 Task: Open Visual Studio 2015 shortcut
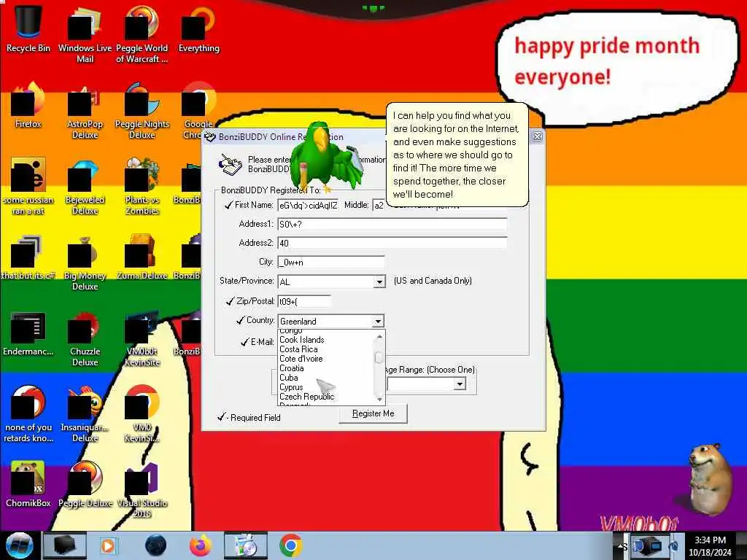point(142,489)
